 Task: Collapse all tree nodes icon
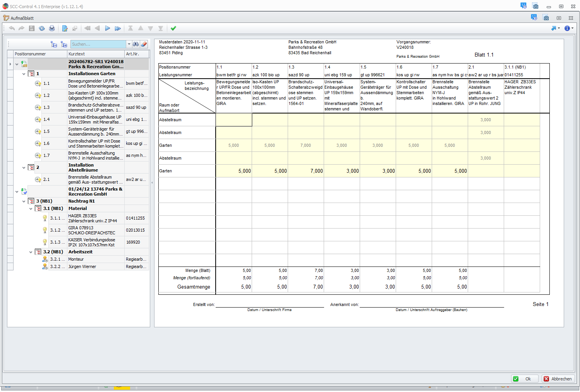54,45
